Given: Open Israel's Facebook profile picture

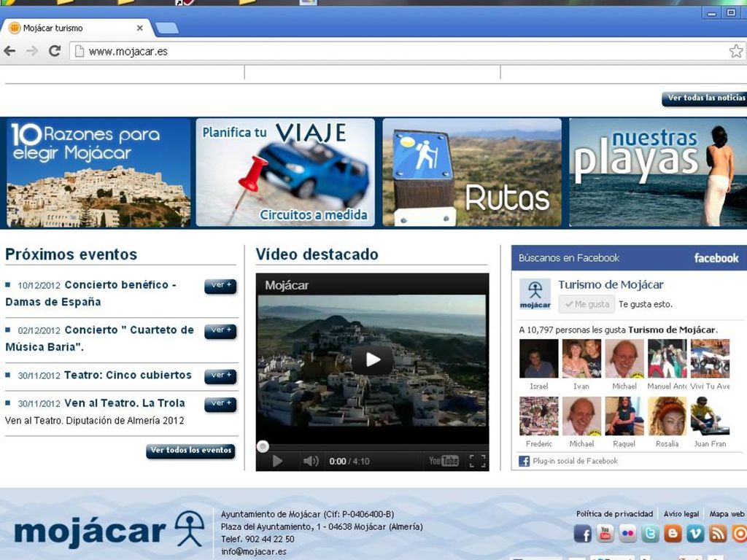Looking at the screenshot, I should point(539,359).
